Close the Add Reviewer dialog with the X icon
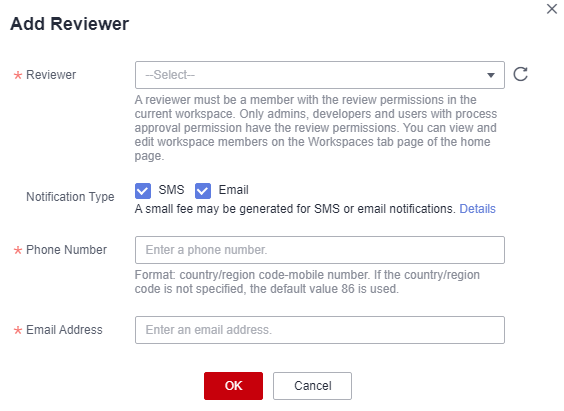 point(551,9)
